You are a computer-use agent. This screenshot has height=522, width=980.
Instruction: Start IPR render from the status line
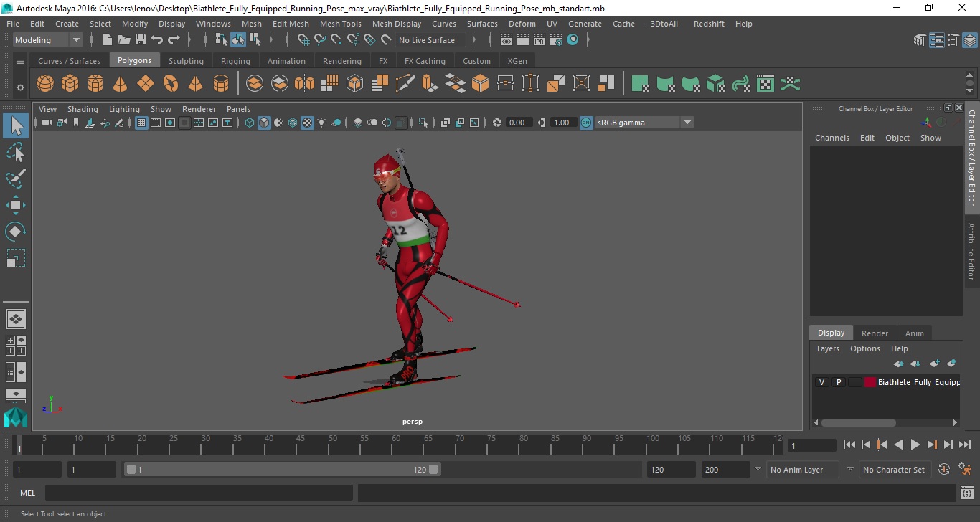click(540, 40)
